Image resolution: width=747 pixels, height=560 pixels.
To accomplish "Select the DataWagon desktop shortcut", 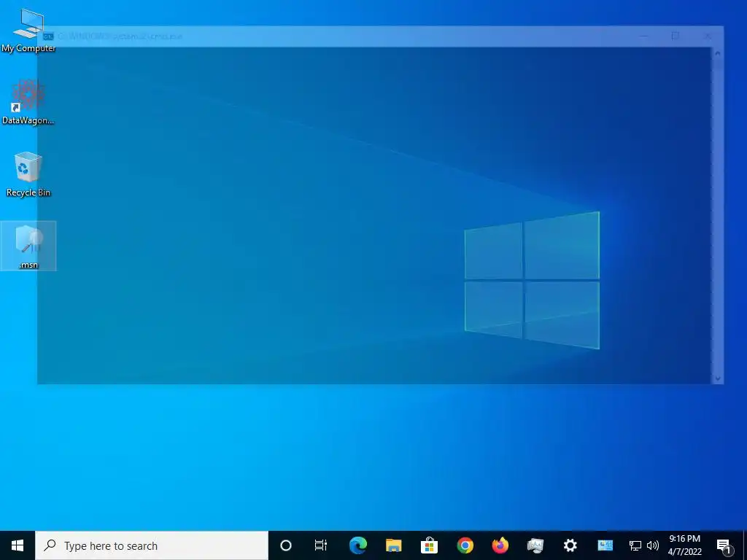I will (x=28, y=102).
